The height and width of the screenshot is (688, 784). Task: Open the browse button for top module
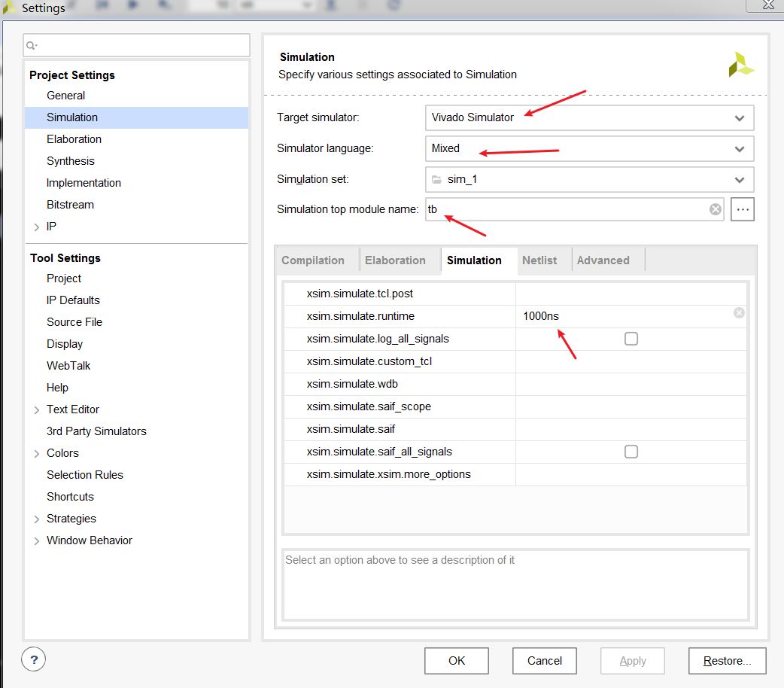tap(743, 209)
